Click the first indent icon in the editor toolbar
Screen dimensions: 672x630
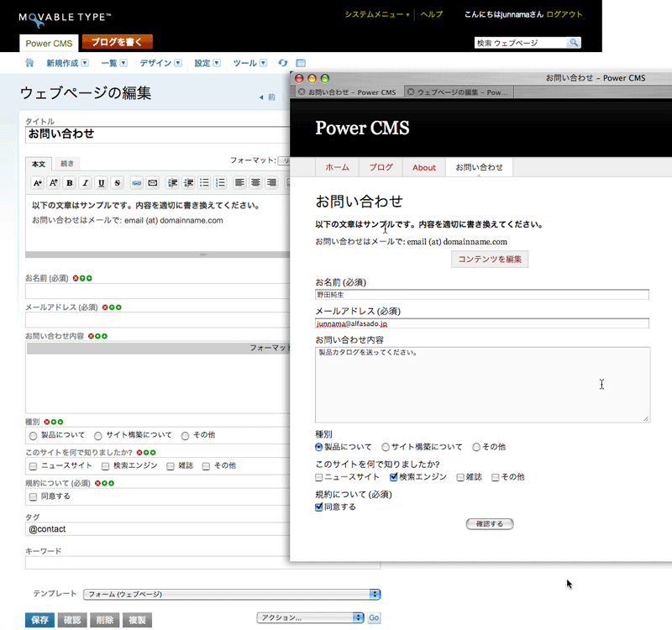[172, 183]
